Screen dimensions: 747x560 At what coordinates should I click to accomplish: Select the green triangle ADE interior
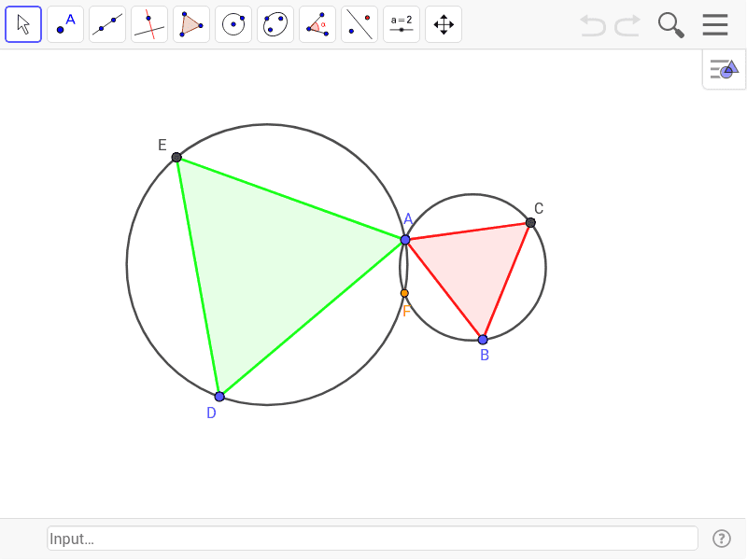(267, 264)
